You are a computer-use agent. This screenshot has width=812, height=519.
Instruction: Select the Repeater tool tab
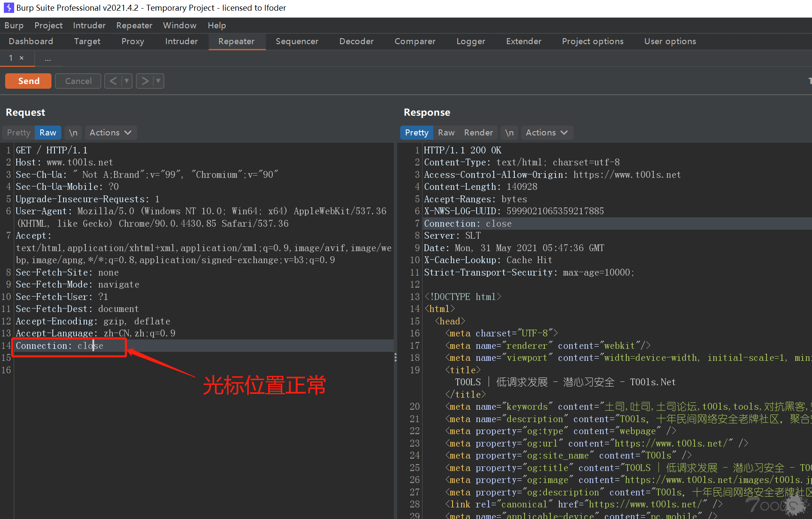[236, 41]
